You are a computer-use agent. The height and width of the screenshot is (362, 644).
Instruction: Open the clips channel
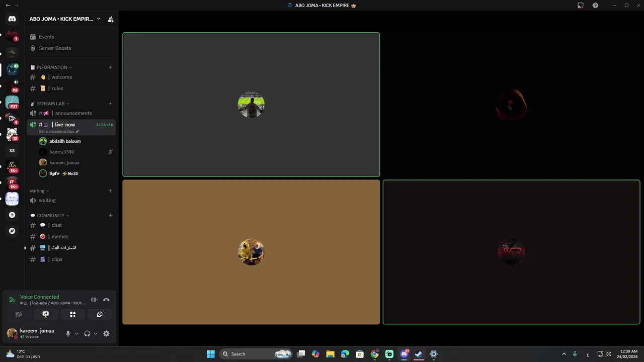coord(71,259)
